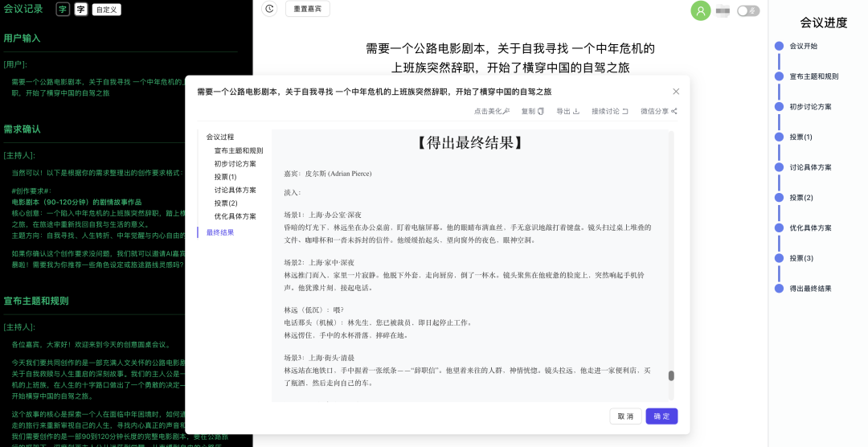Click 导出 export option
This screenshot has height=447, width=868.
coord(568,111)
